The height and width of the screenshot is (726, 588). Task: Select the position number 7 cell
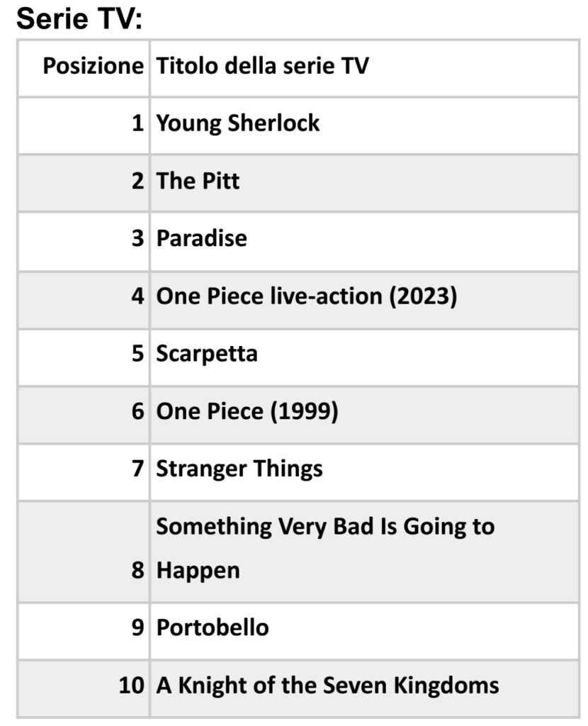pos(137,469)
